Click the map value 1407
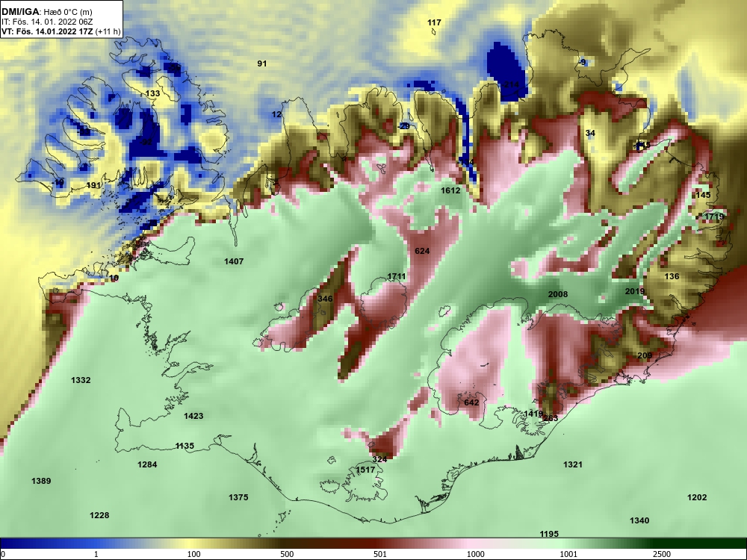Viewport: 747px width, 560px height. coord(233,261)
